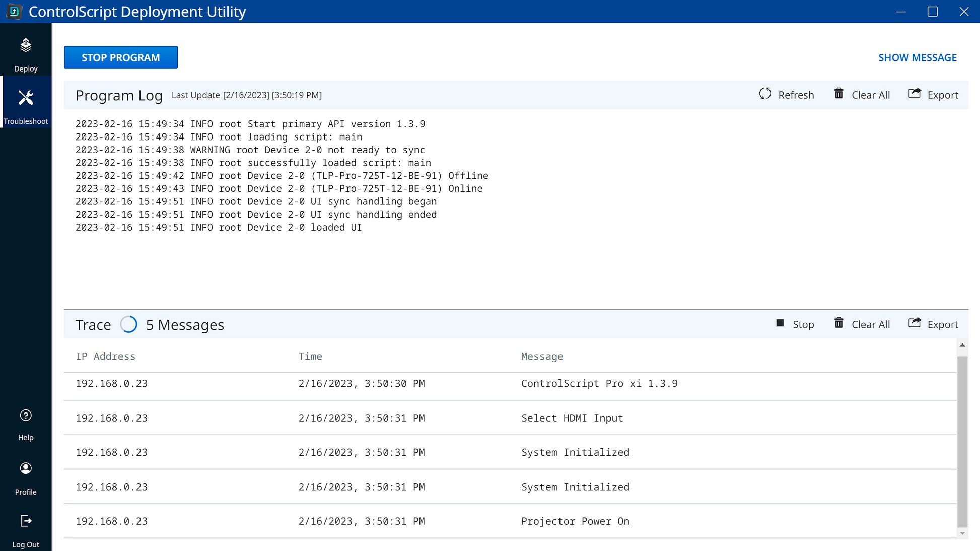
Task: Click the 'UI sync handling ended' log line
Action: coord(256,215)
